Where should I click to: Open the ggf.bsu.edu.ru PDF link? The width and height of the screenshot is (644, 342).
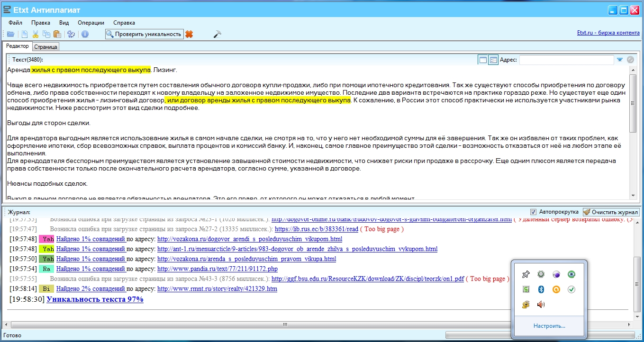367,279
